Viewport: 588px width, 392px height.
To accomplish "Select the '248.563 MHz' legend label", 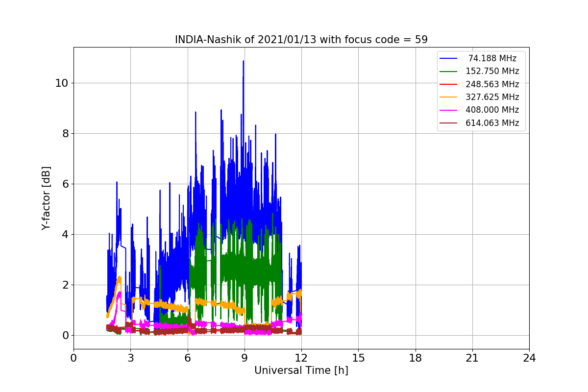I will (x=492, y=84).
